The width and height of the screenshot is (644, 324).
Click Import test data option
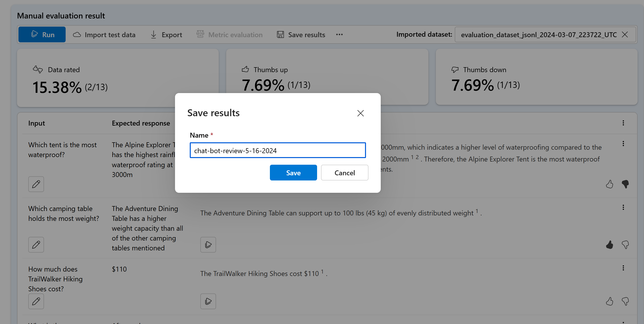click(x=104, y=34)
